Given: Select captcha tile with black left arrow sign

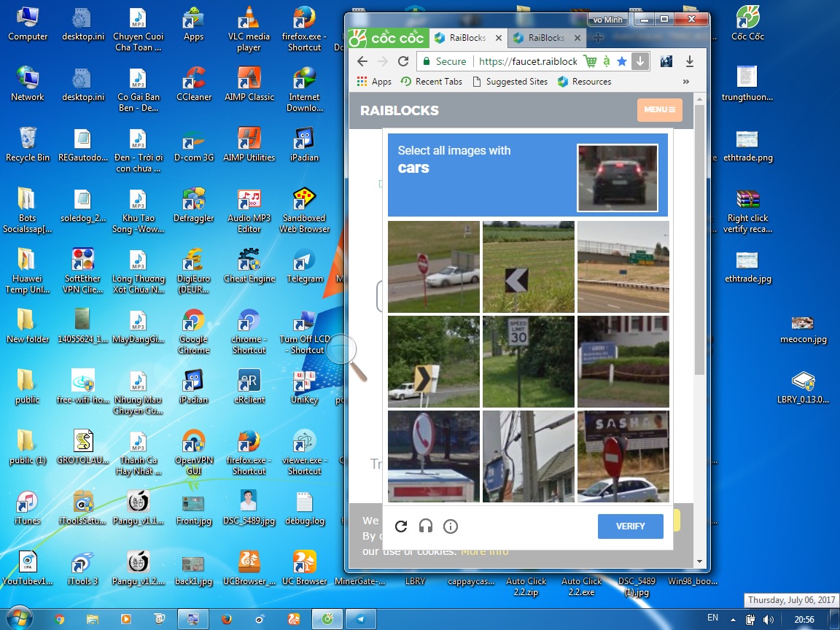Looking at the screenshot, I should pyautogui.click(x=528, y=267).
